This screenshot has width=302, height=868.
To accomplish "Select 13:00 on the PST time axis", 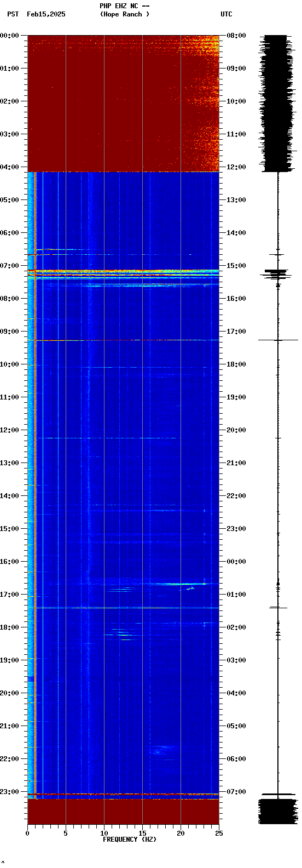I will point(9,462).
